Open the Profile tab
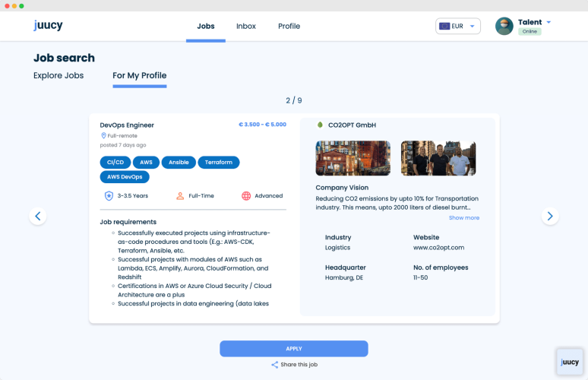Viewport: 588px width, 380px height. 289,27
